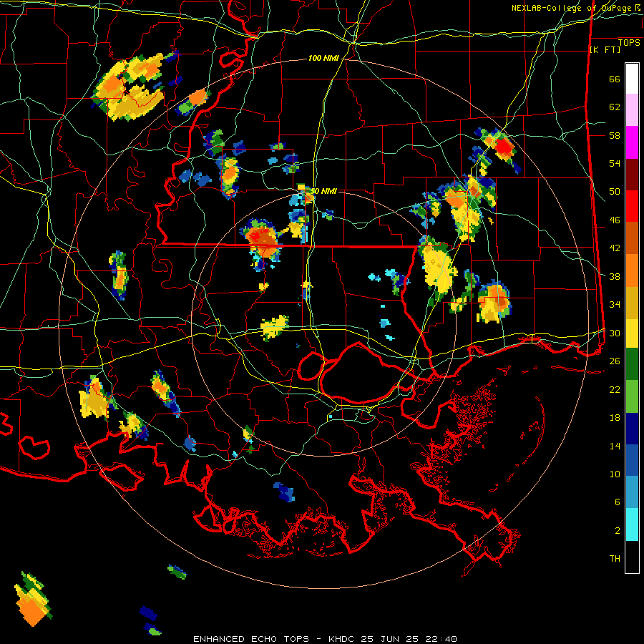Select the burnt orange legend swatch
The image size is (644, 644).
coord(632,238)
